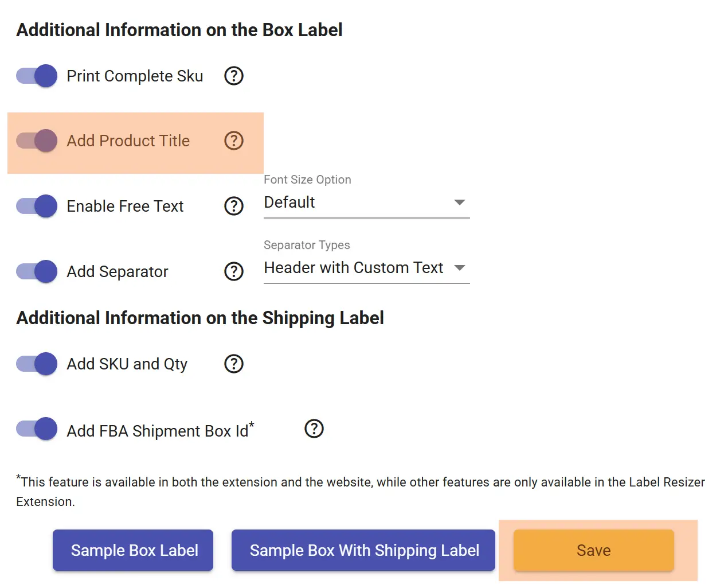Disable the Add Product Title switch
The height and width of the screenshot is (584, 728).
37,141
